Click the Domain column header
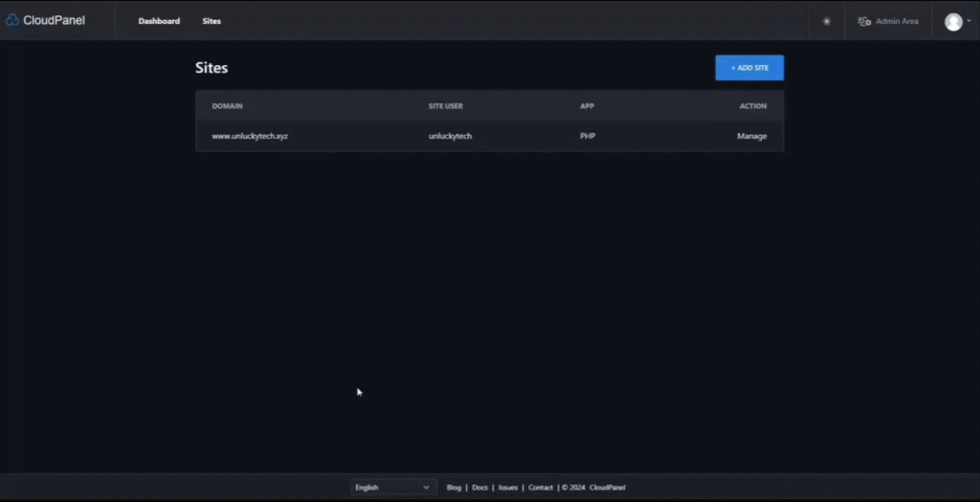The image size is (980, 502). 227,106
